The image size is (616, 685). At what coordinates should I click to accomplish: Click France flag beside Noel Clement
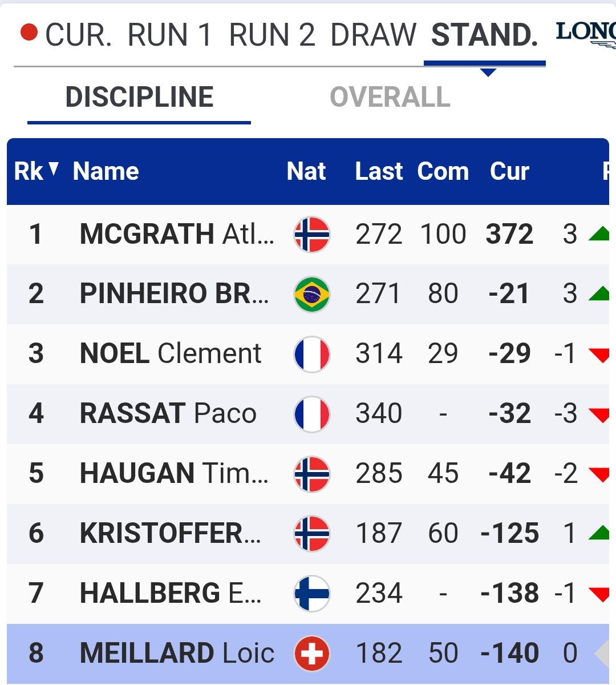coord(311,354)
